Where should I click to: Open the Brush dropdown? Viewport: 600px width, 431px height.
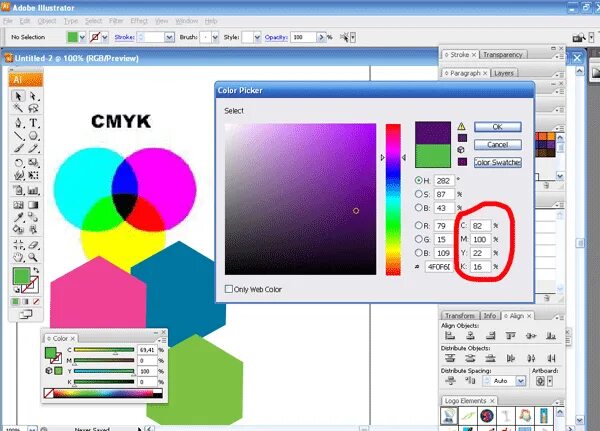[215, 37]
